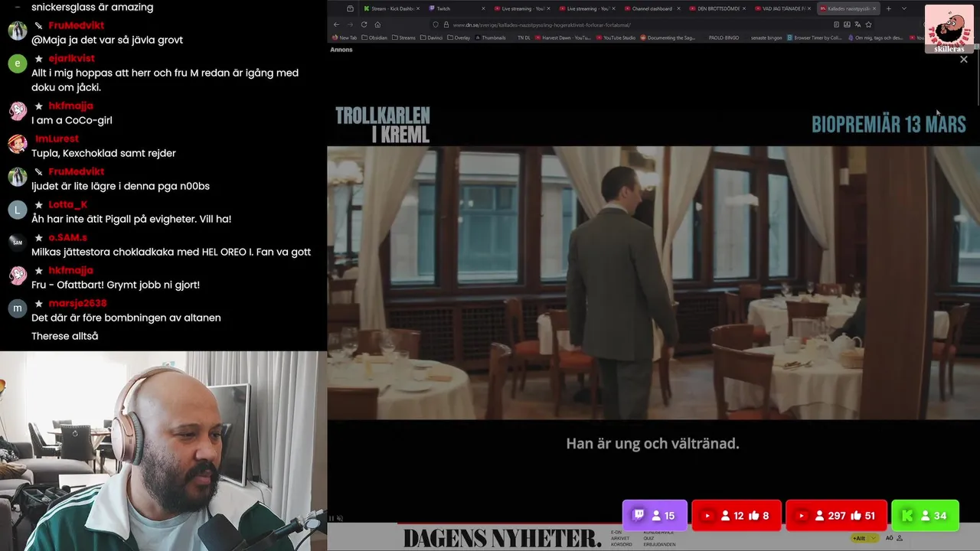Viewport: 980px width, 551px height.
Task: Open the browser home page icon
Action: (377, 24)
